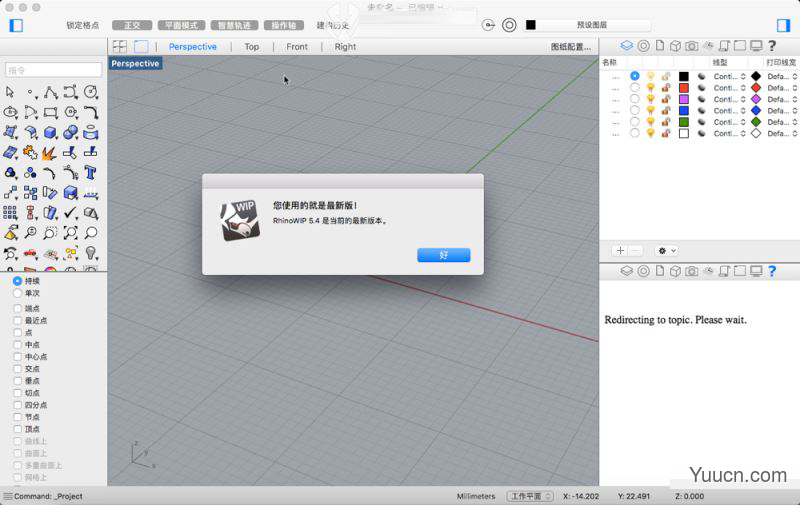
Task: Click the concentric circles toolbar icon
Action: click(509, 25)
